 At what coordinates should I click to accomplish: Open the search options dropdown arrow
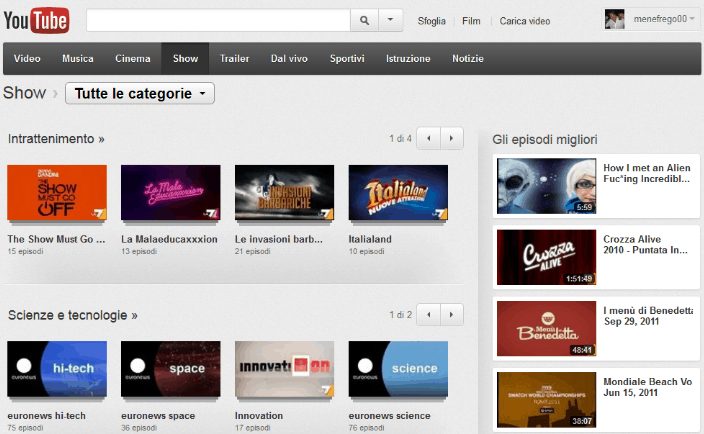391,20
